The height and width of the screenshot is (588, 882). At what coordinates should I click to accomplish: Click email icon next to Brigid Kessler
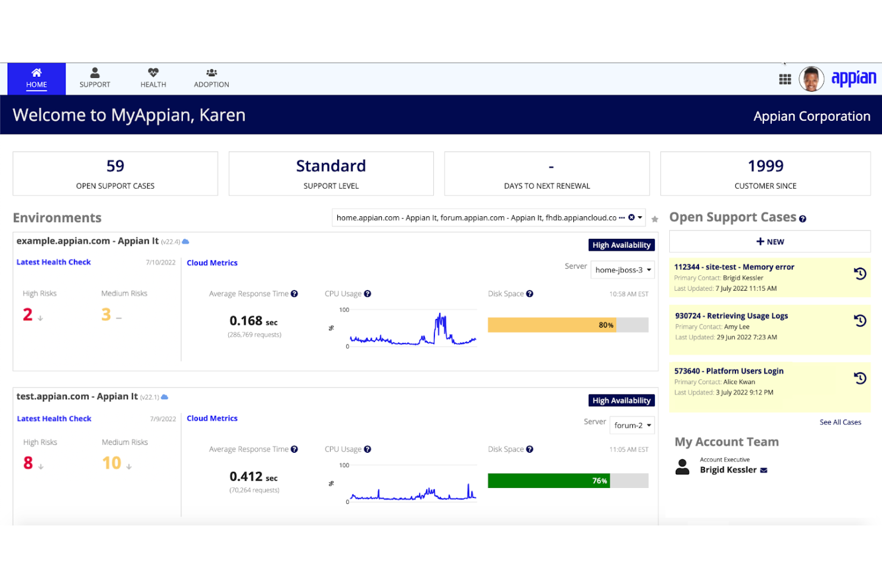tap(764, 471)
